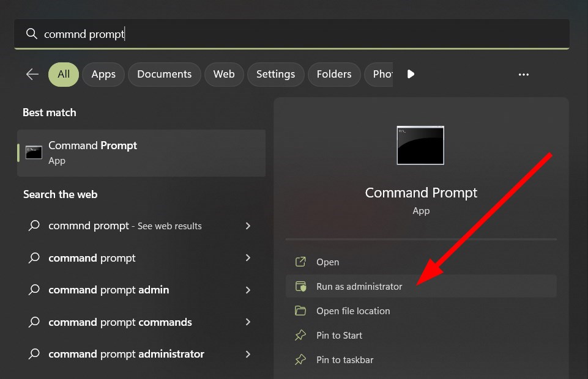The image size is (588, 379).
Task: Click the folder icon next to Open file location
Action: [x=300, y=311]
